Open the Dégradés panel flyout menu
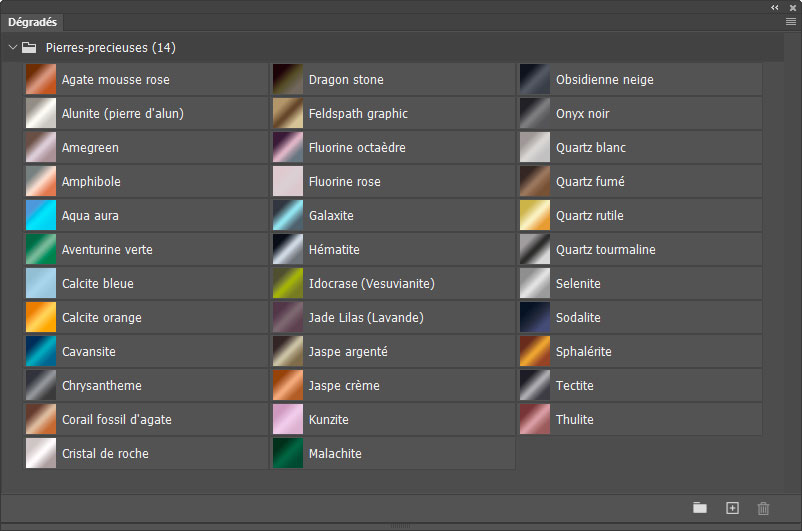 (x=791, y=21)
